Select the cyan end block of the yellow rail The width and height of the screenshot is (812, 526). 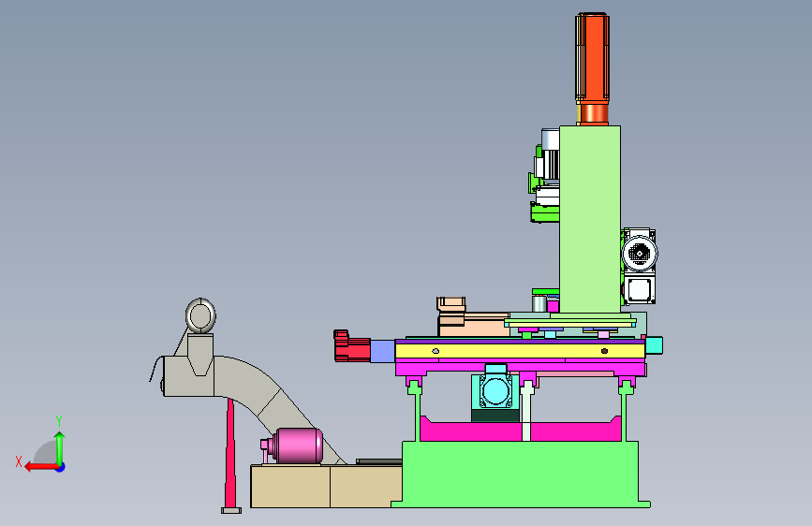(654, 346)
